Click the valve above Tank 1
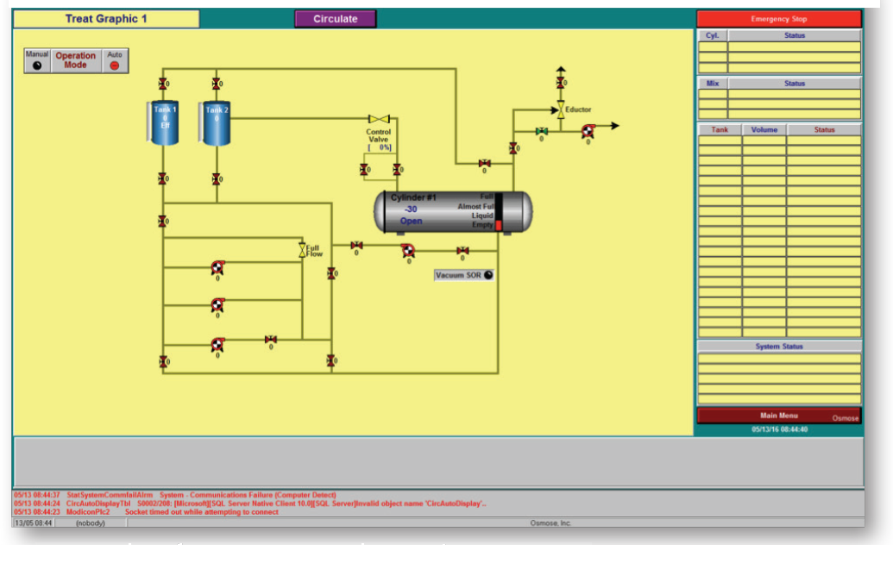Image resolution: width=893 pixels, height=588 pixels. tap(163, 84)
